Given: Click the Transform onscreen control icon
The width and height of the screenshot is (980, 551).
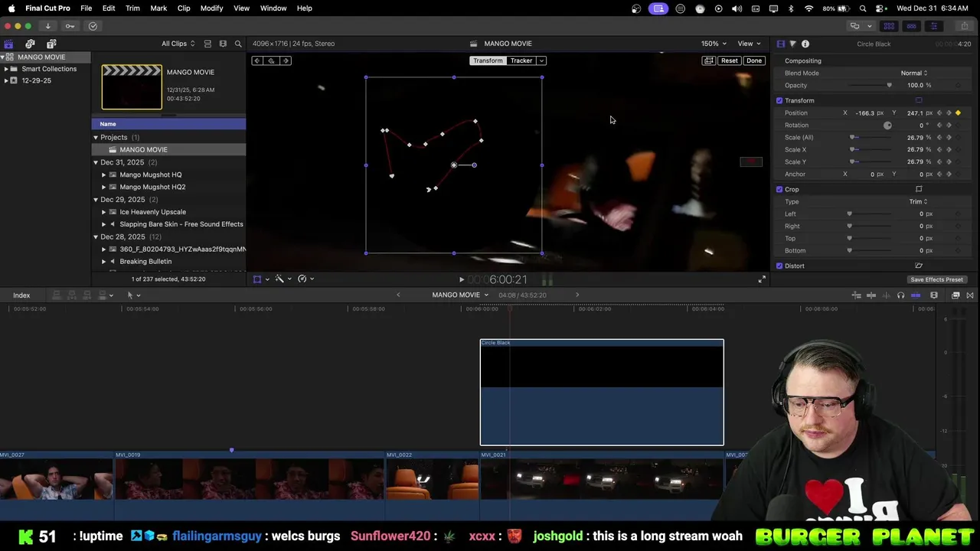Looking at the screenshot, I should (x=919, y=100).
